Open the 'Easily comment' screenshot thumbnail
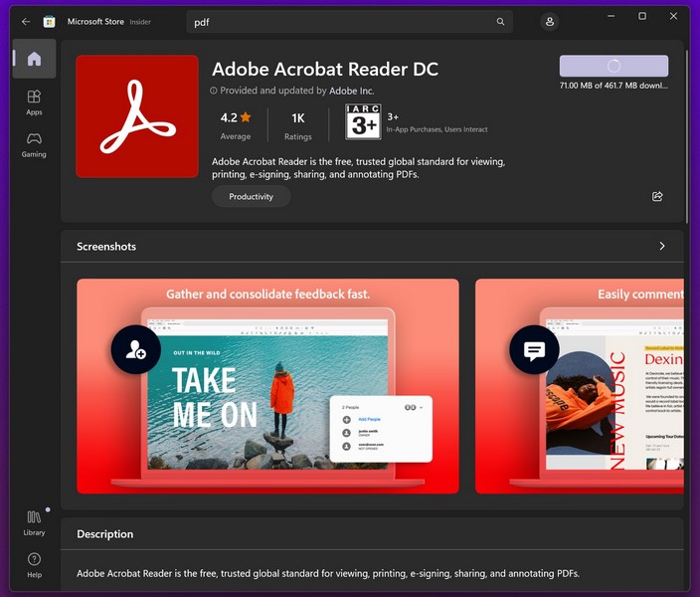 [x=580, y=386]
